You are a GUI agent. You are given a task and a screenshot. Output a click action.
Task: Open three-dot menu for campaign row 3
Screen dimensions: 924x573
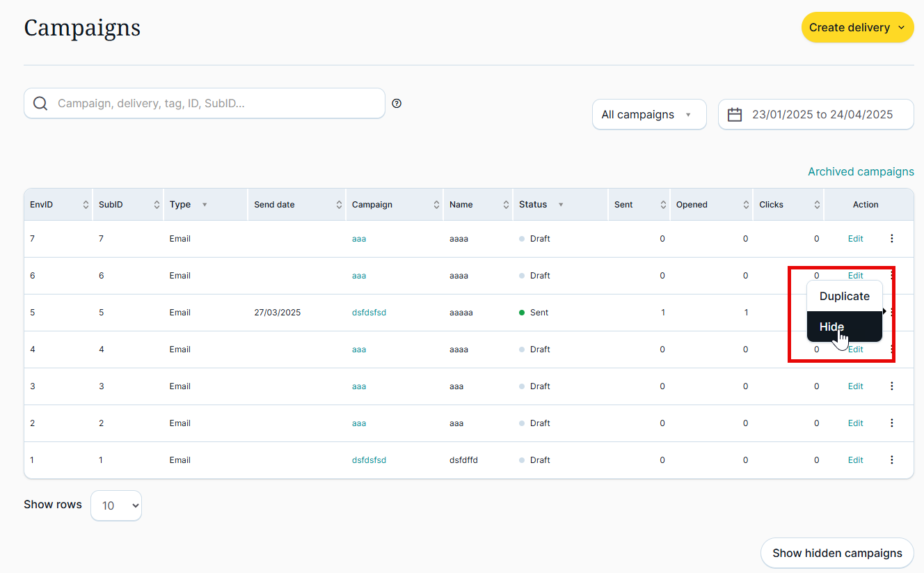pos(891,386)
